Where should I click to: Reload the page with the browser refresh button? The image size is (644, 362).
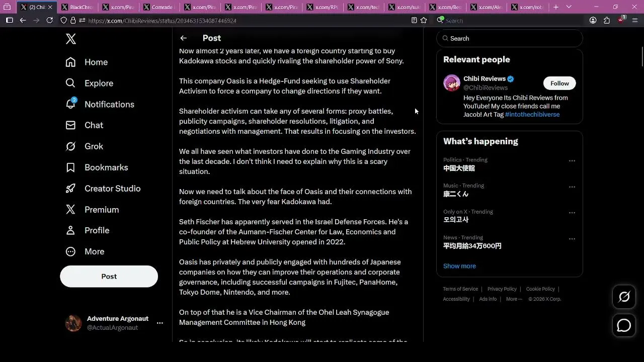click(x=49, y=20)
